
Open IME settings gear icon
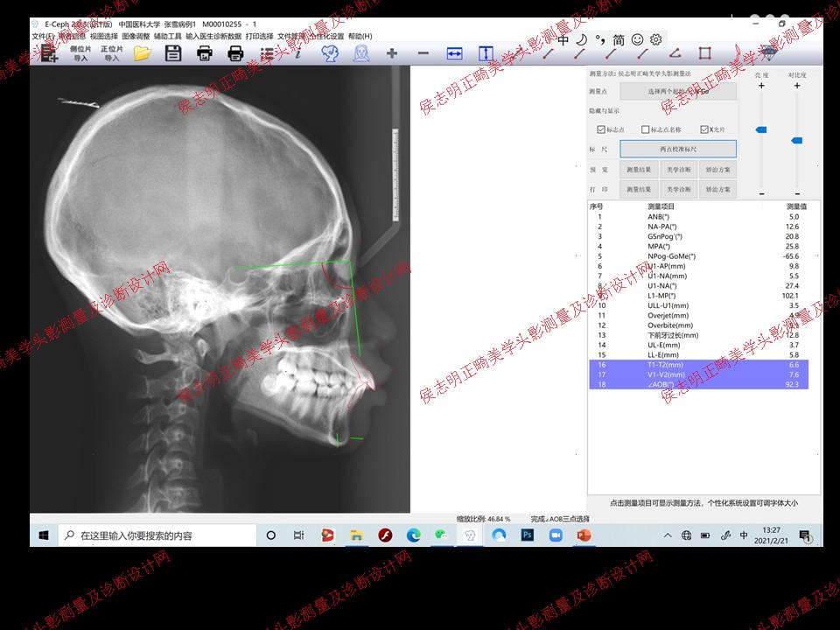[656, 39]
